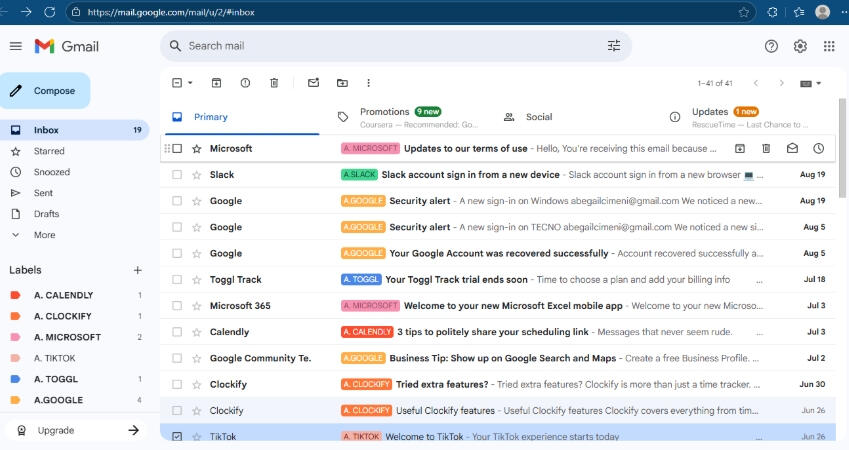Open browser extensions puzzle icon
849x450 pixels.
(x=773, y=12)
